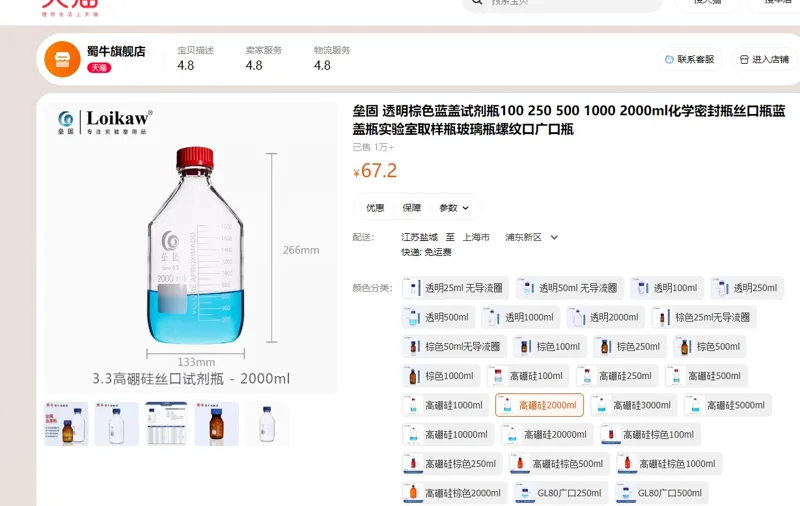
Task: Pick the 棕色1000ml variant
Action: 441,376
